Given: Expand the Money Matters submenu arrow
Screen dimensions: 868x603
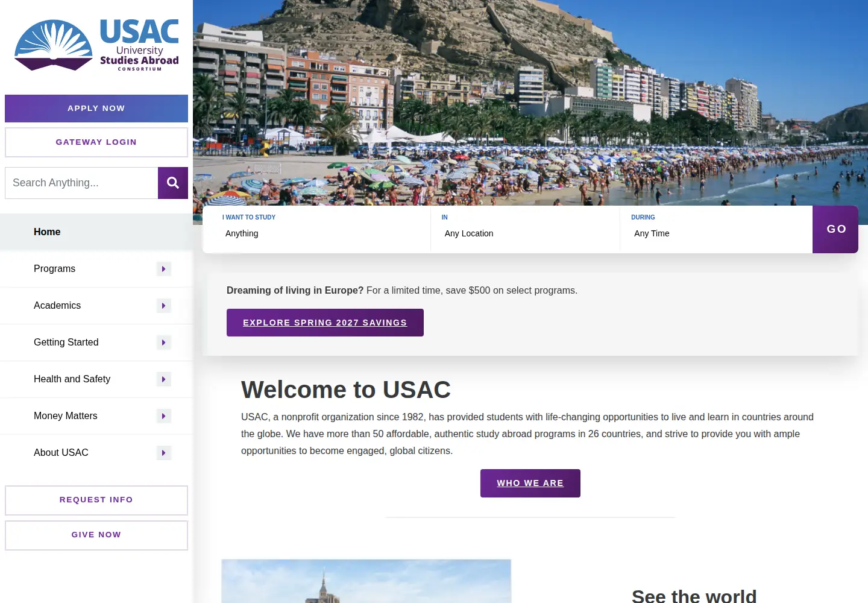Looking at the screenshot, I should tap(163, 416).
